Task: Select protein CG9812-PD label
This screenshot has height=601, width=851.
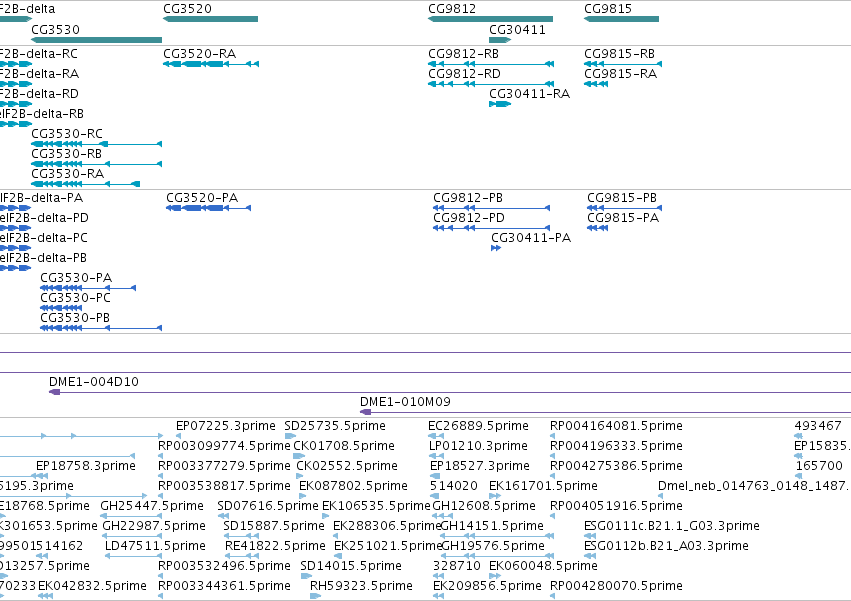Action: point(469,218)
